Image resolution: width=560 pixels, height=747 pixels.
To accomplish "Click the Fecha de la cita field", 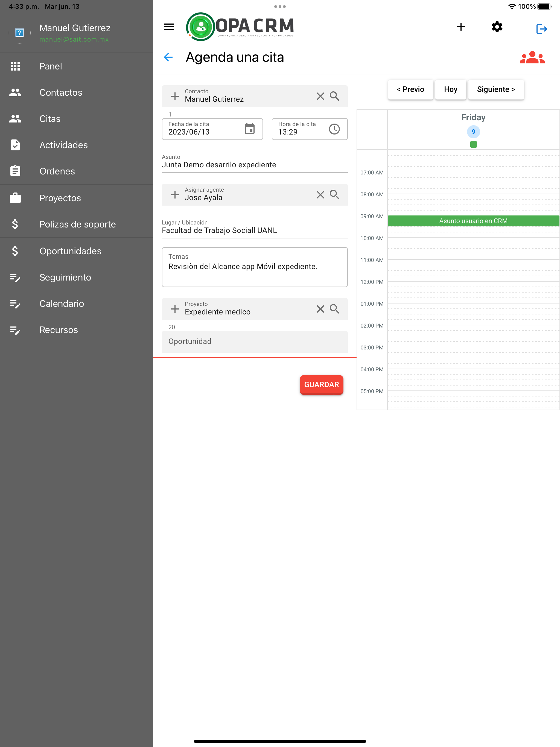I will click(x=212, y=129).
